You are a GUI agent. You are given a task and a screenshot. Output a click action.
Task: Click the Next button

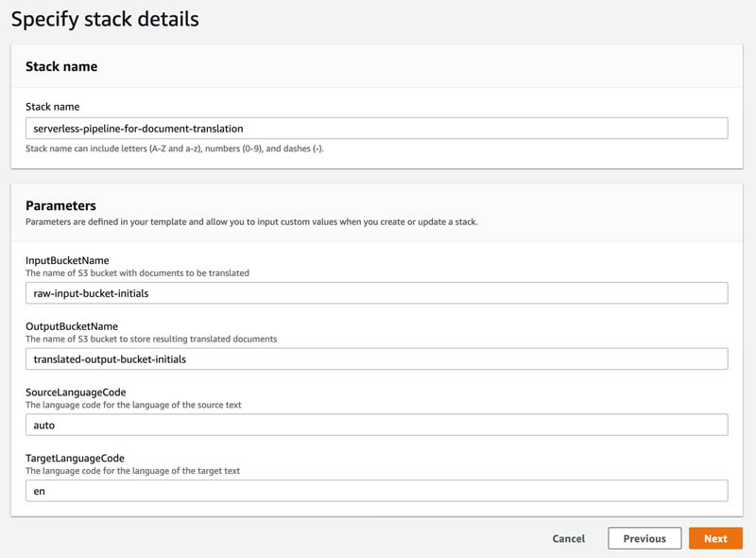[715, 538]
